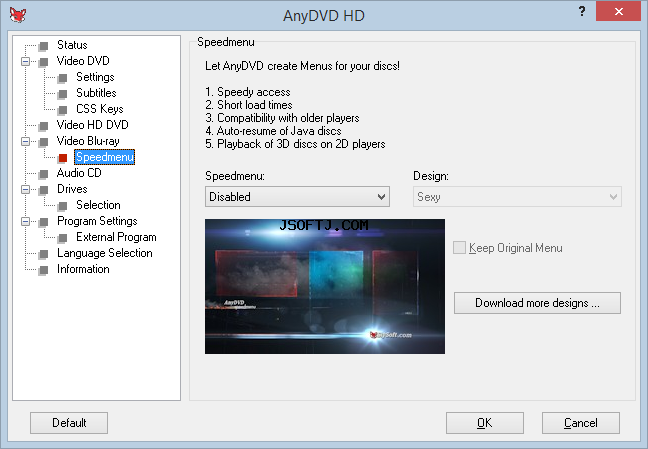Viewport: 648px width, 449px height.
Task: Click the grey icon beside Audio CD
Action: [43, 174]
